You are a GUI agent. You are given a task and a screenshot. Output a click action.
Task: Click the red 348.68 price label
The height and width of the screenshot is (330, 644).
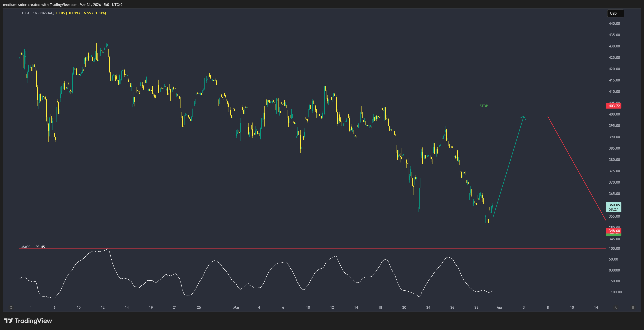point(614,231)
